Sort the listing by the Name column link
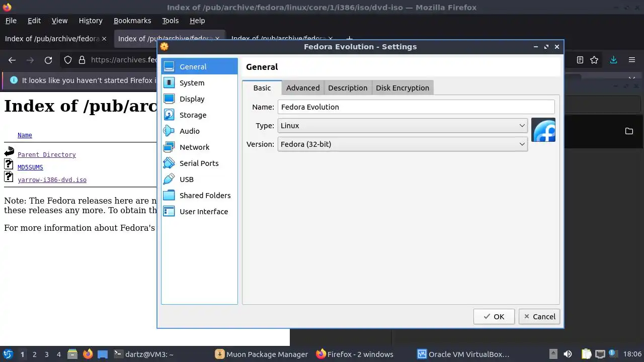This screenshot has height=362, width=644. coord(25,135)
